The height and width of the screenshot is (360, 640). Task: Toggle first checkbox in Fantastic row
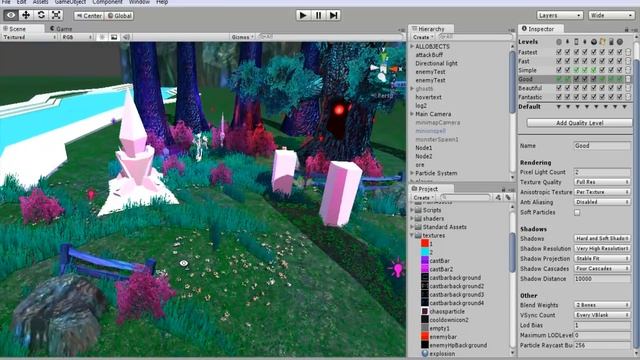click(x=559, y=97)
